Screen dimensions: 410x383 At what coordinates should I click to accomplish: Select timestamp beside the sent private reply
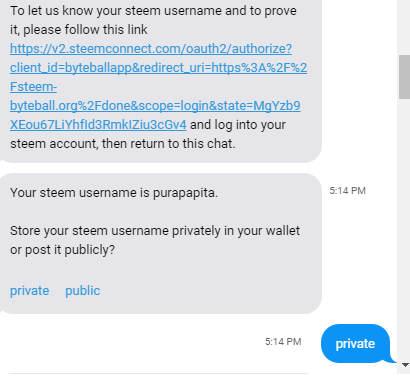[x=283, y=342]
